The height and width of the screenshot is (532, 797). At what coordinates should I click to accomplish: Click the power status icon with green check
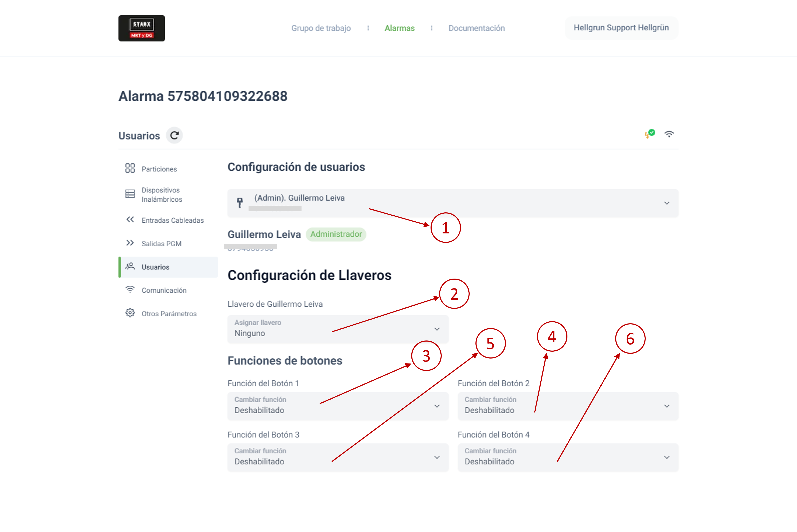pos(649,134)
